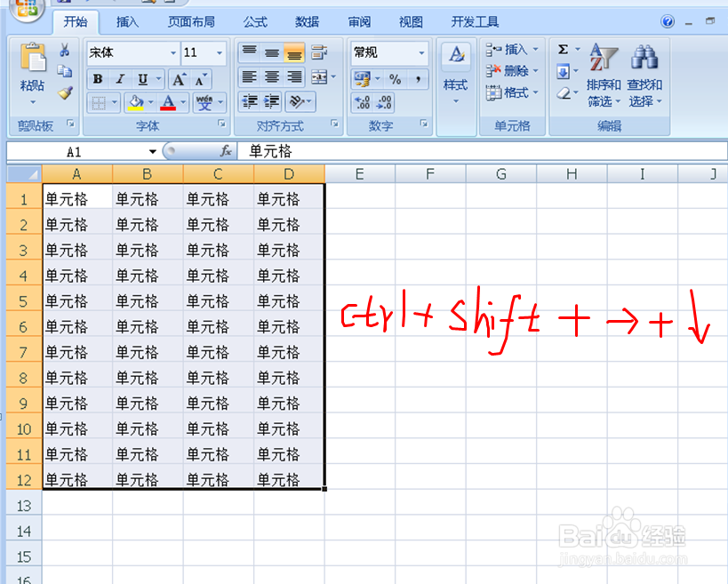
Task: Decrease font size with small A
Action: pos(200,79)
